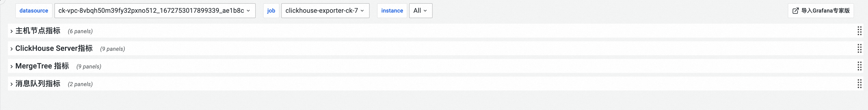Open the datasource ck-vpc dropdown
The image size is (868, 110).
tap(155, 11)
